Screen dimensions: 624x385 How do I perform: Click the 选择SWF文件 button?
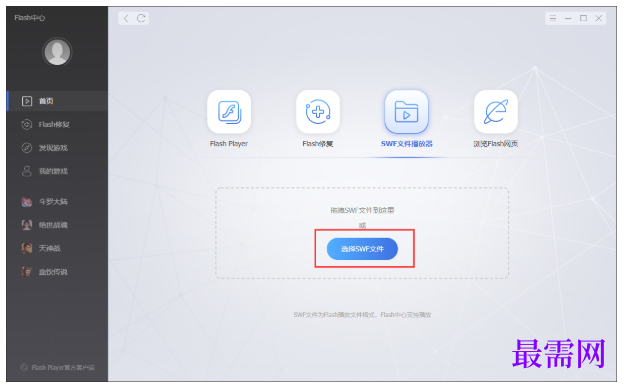(362, 249)
